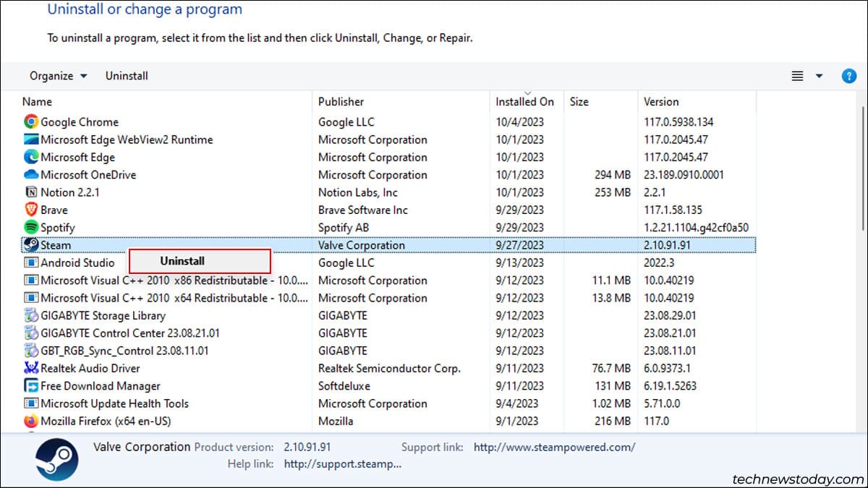Open the support.steamp... help link
The image size is (868, 488).
pos(343,463)
